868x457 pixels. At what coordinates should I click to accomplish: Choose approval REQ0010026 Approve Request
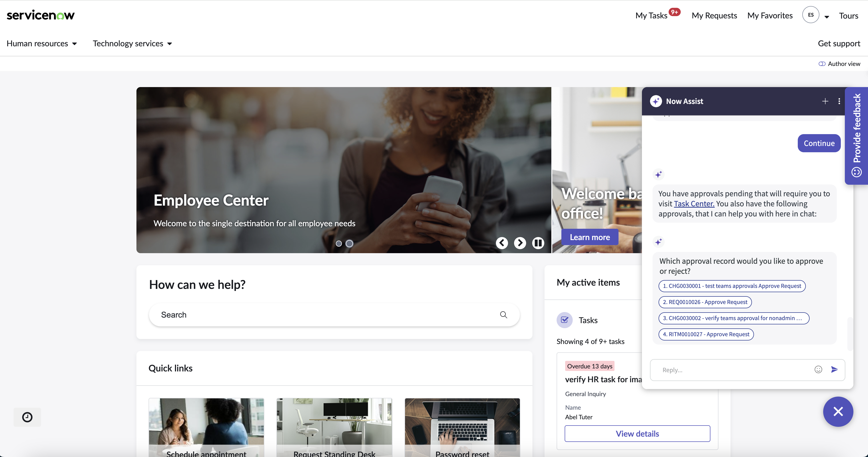tap(705, 302)
